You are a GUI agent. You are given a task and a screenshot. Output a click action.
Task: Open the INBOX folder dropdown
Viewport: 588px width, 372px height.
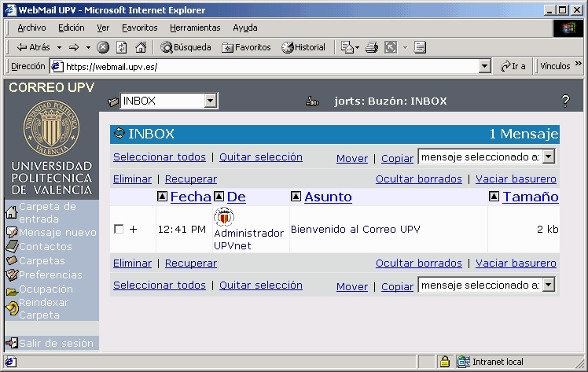tap(210, 101)
